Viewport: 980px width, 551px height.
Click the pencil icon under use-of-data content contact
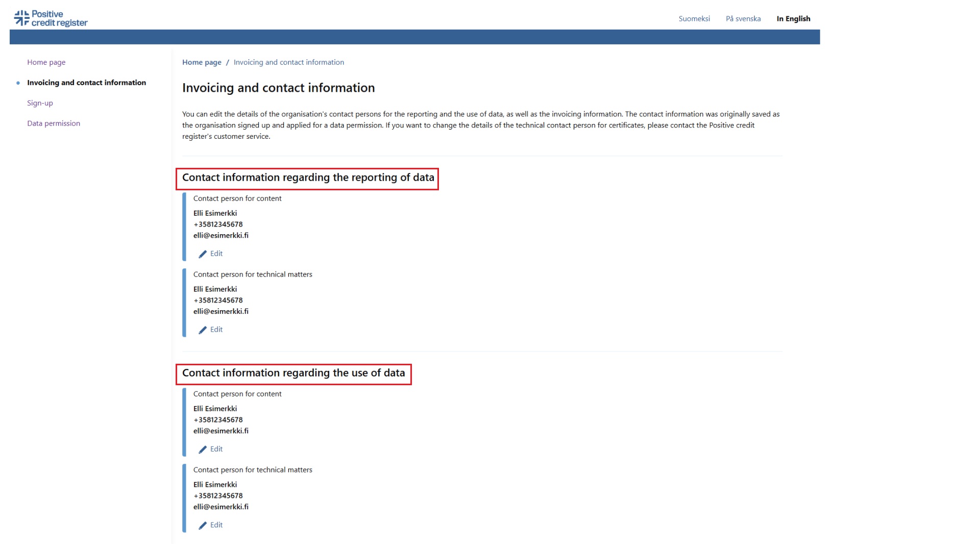203,449
